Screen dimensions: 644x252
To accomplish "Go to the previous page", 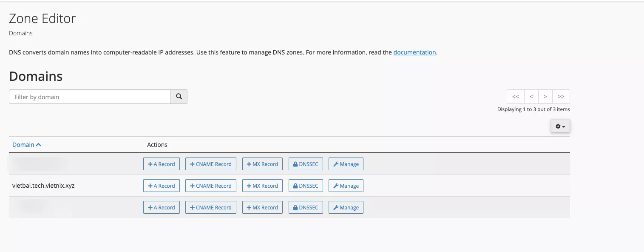I will pos(531,97).
